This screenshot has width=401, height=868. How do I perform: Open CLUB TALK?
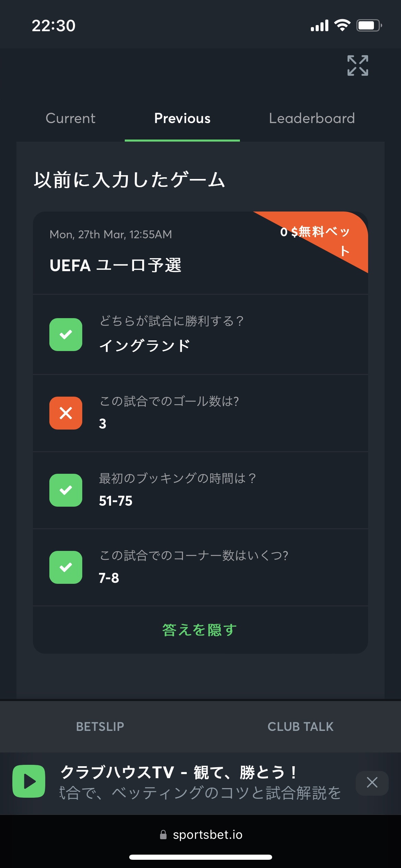pos(301,726)
